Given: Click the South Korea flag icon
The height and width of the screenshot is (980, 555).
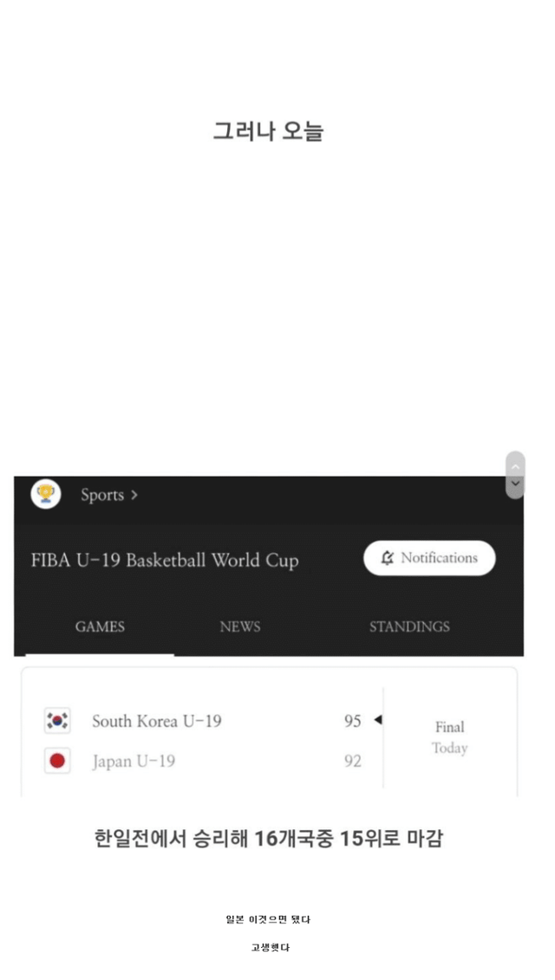Looking at the screenshot, I should (x=57, y=721).
